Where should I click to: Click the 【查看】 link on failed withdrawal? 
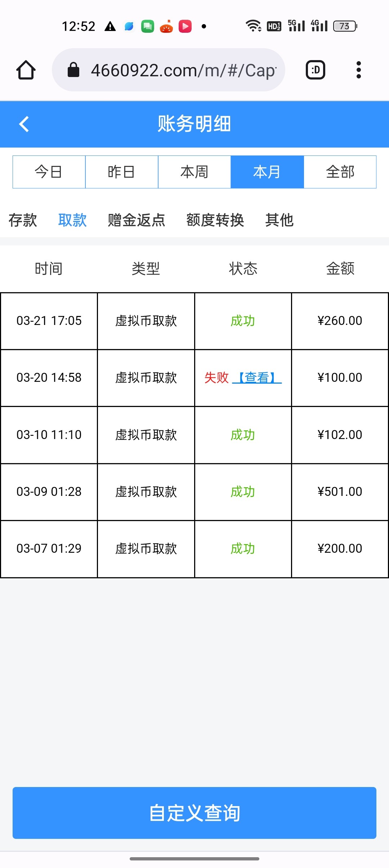[x=257, y=378]
